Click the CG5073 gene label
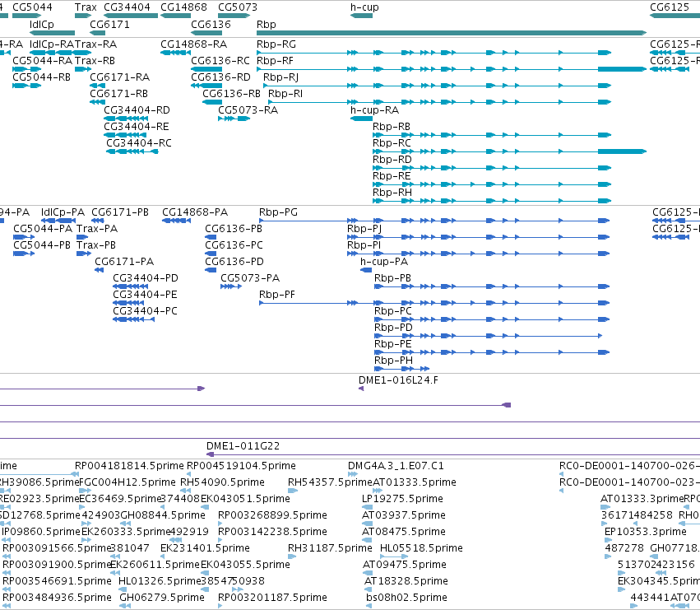700x610 pixels. tap(238, 7)
